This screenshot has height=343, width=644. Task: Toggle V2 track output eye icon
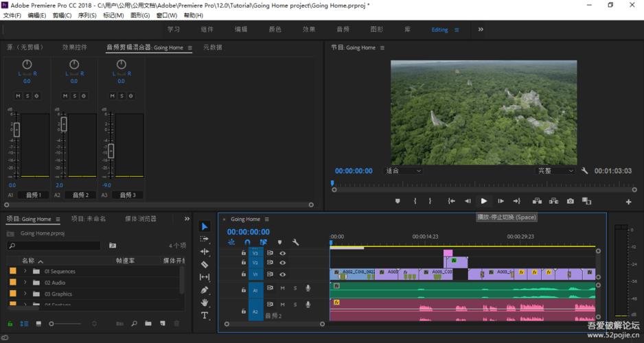tap(283, 263)
